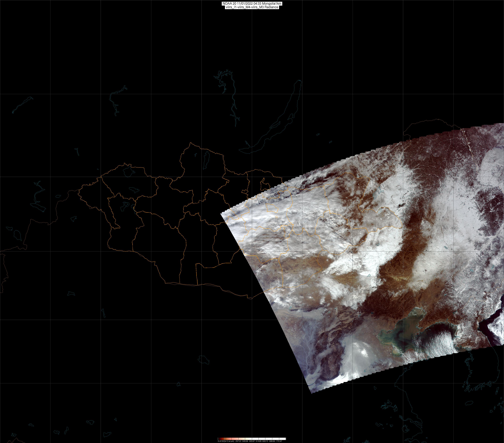Click the 428.97 value on colorbar scale
The height and width of the screenshot is (443, 504).
tap(252, 441)
